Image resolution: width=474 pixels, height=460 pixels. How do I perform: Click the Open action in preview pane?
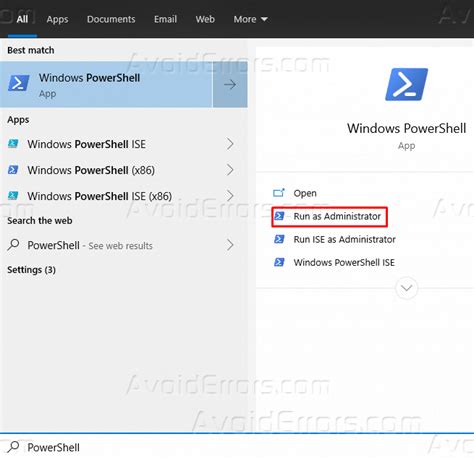click(305, 193)
